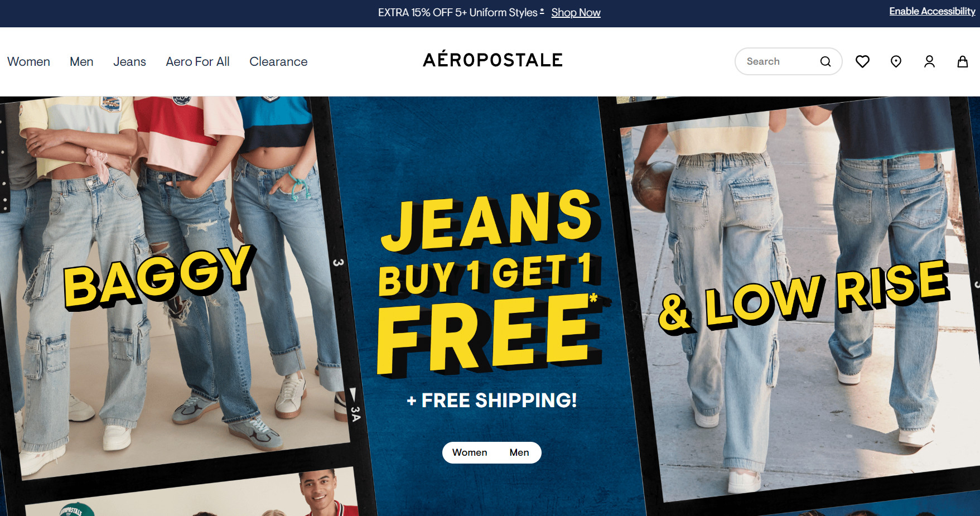Click the Aéropostale logo
This screenshot has width=980, height=516.
pos(493,59)
